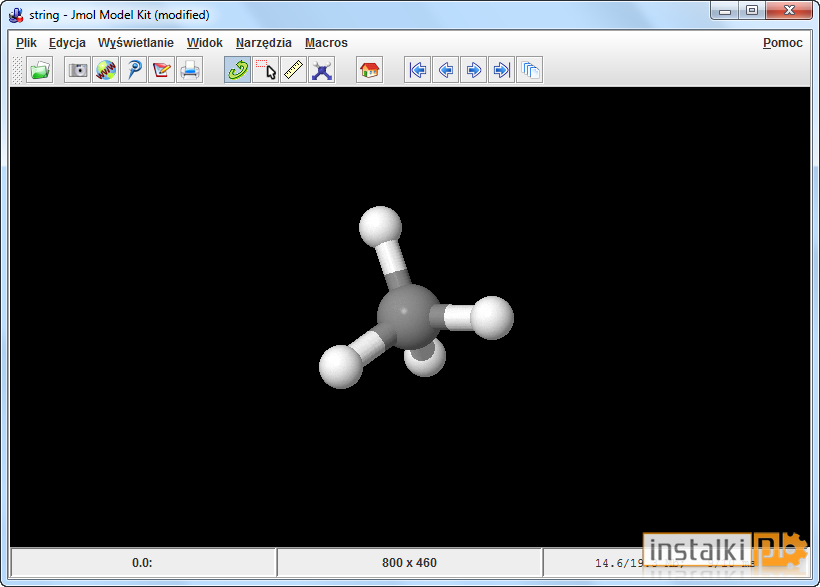Jump to the first frame arrow
This screenshot has width=820, height=587.
(x=417, y=70)
